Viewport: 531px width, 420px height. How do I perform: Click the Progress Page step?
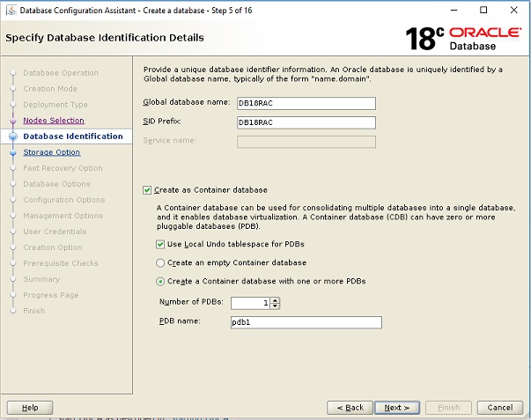pos(51,295)
